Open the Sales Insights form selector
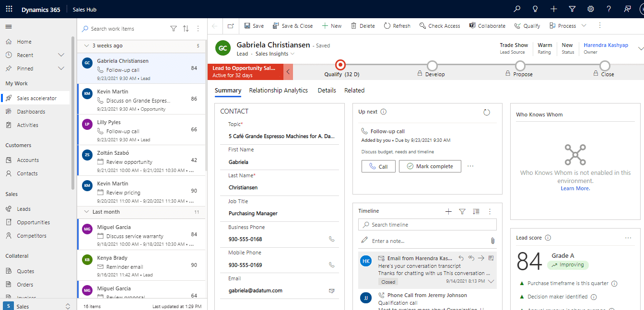 (x=275, y=54)
